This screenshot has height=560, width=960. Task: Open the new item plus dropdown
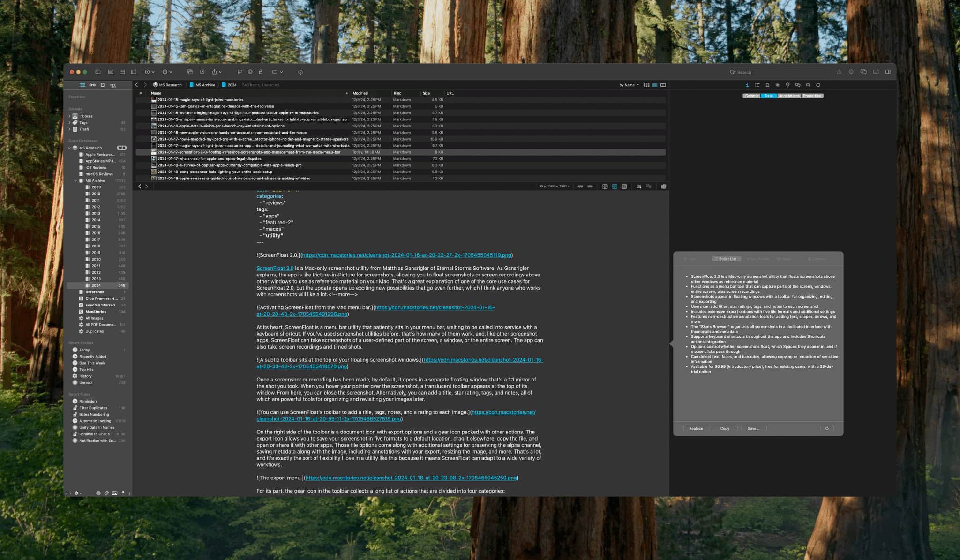[x=150, y=72]
